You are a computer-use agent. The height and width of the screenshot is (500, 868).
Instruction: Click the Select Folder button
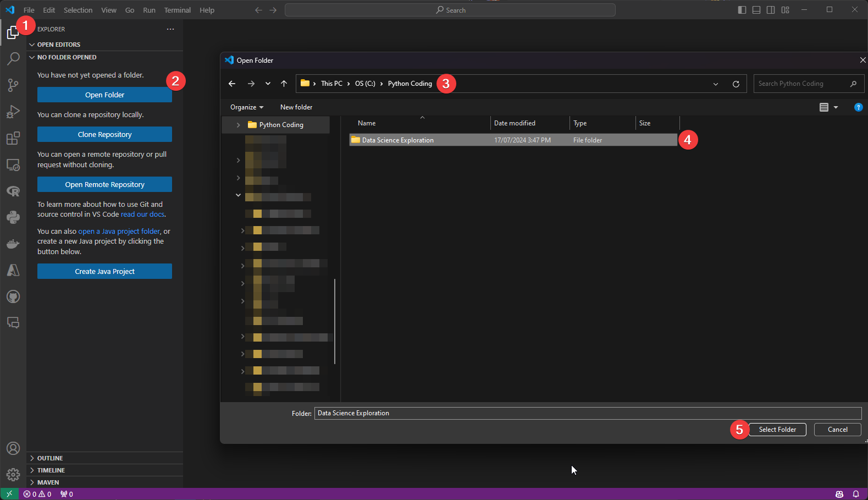tap(777, 430)
